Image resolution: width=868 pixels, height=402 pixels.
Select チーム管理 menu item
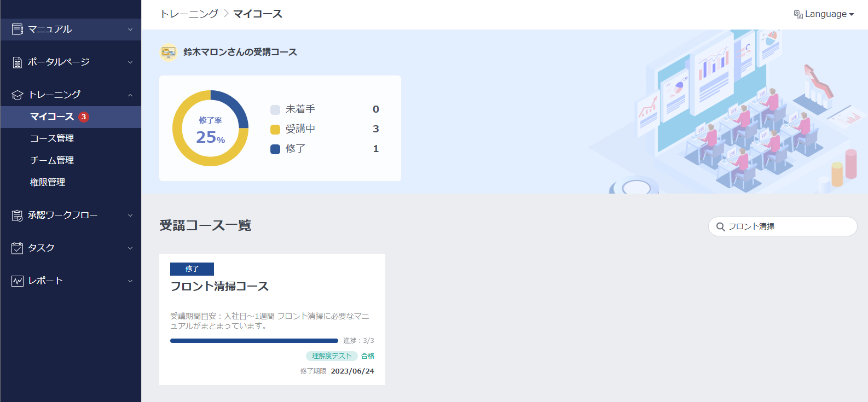52,161
